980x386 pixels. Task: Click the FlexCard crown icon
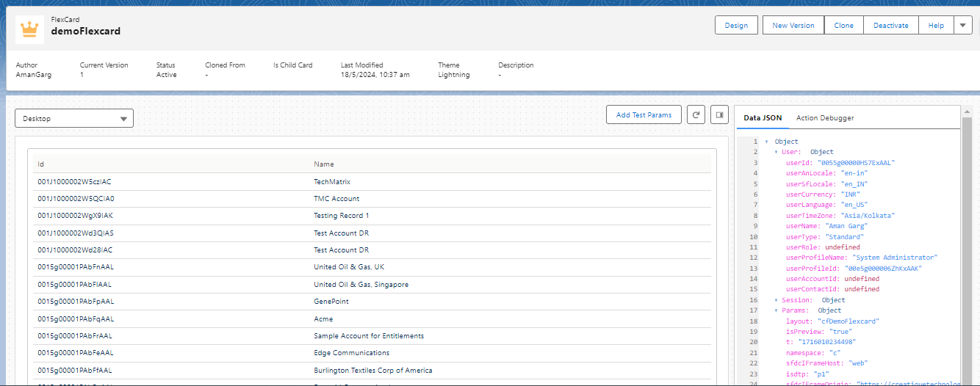coord(30,29)
